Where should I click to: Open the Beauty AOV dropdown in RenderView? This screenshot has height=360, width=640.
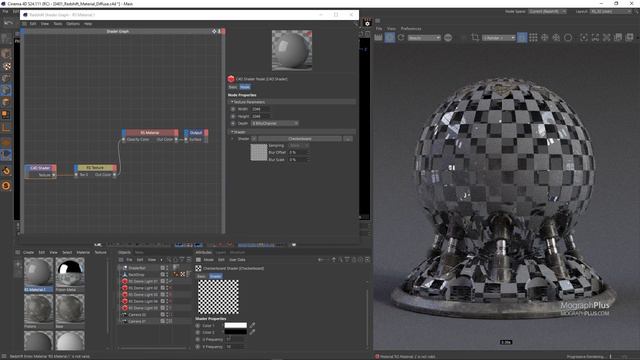(x=424, y=38)
